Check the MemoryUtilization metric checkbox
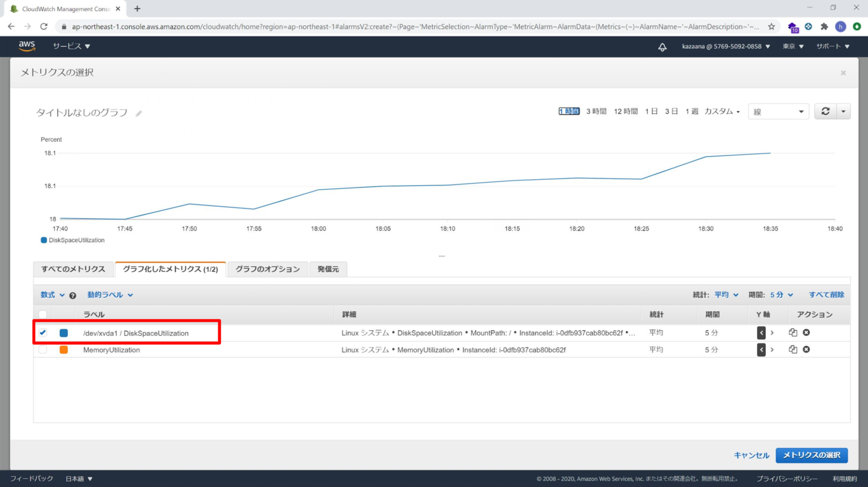The image size is (868, 487). pyautogui.click(x=42, y=349)
